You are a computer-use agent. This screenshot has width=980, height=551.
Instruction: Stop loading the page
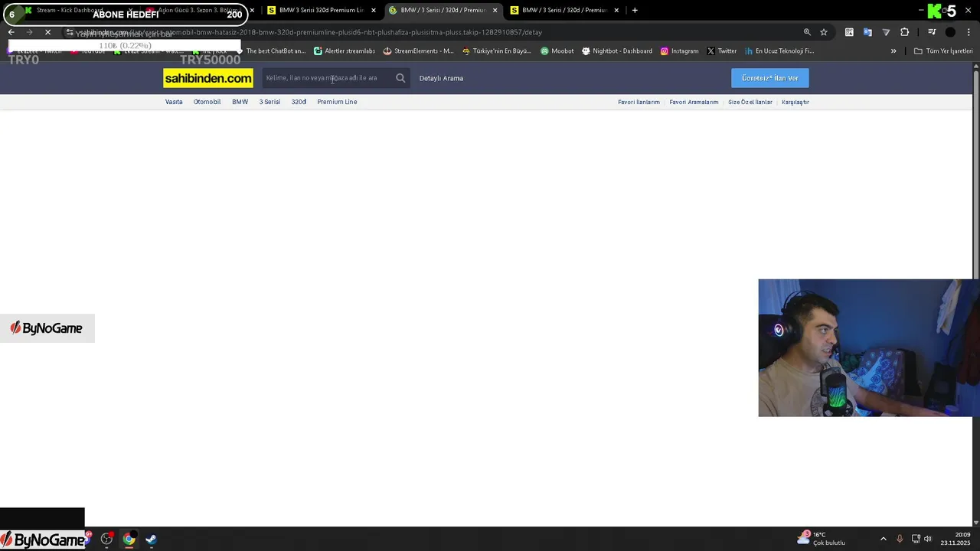coord(47,32)
